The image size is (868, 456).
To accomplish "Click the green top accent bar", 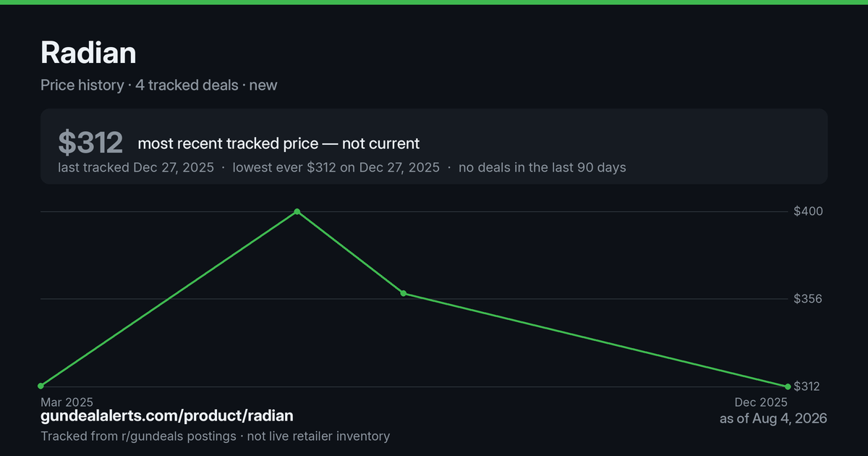I will pos(434,2).
